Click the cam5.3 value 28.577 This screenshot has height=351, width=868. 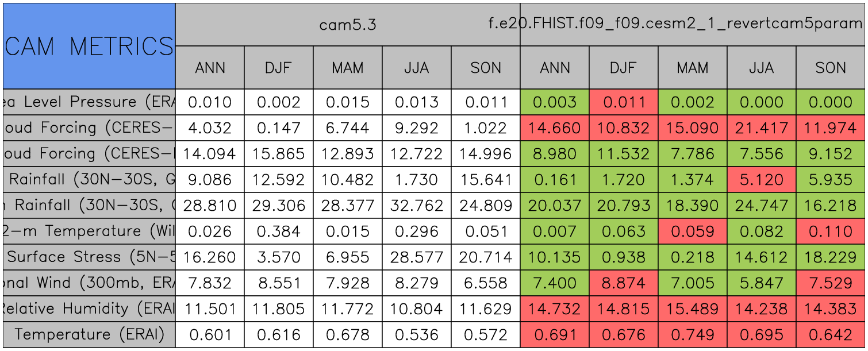pos(416,257)
